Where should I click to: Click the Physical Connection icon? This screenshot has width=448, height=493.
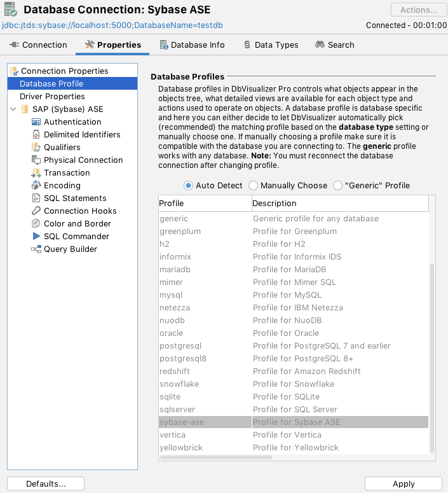(x=36, y=160)
